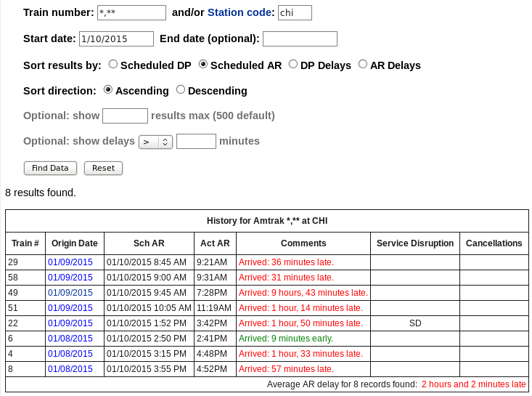532x396 pixels.
Task: Set sort direction to Ascending
Action: [108, 90]
